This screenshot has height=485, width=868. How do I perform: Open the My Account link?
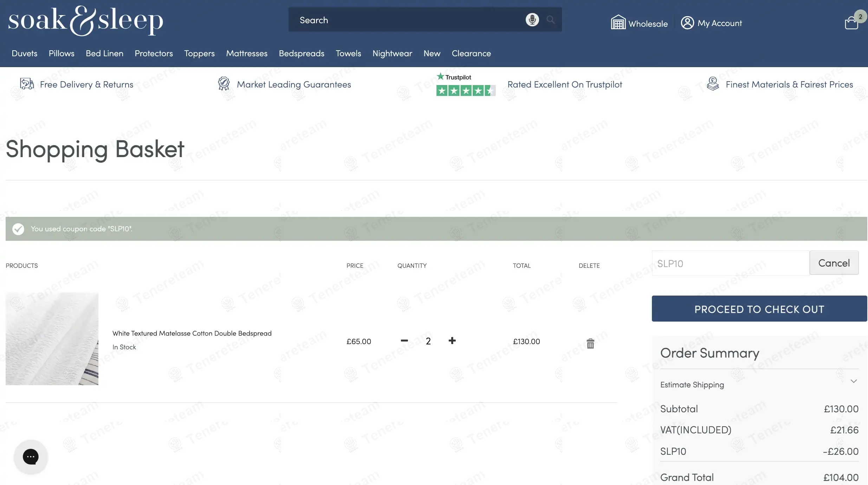click(x=720, y=23)
